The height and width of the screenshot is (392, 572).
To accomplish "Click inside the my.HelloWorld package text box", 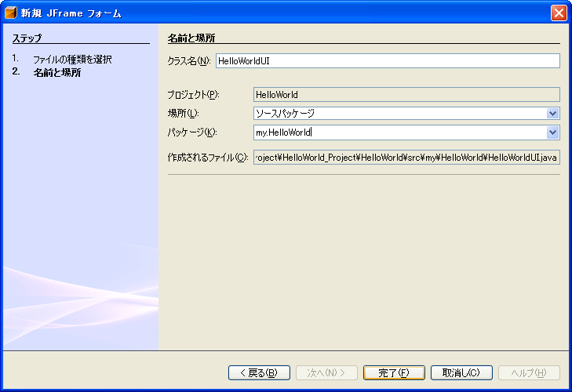I will coord(399,132).
